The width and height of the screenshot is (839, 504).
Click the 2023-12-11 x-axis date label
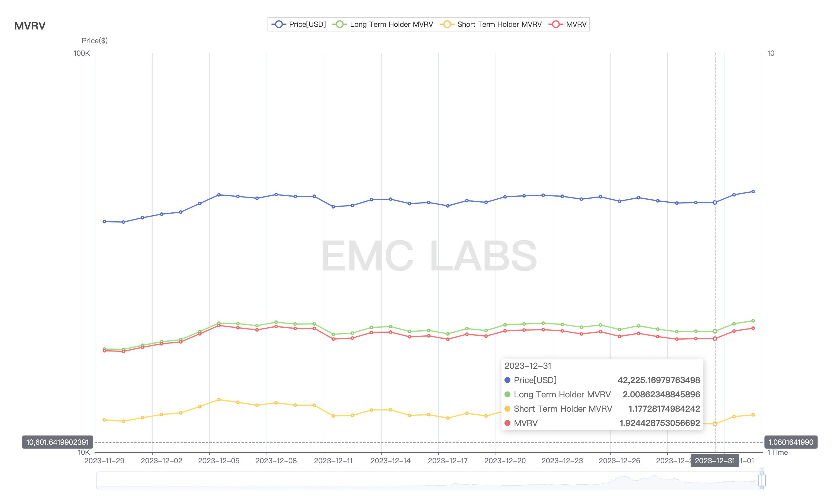[x=333, y=461]
